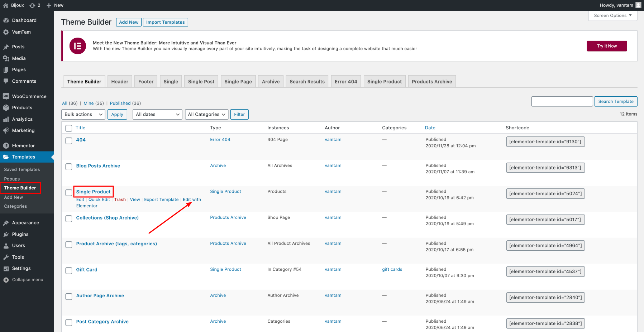Click the Dashboard gauge icon in the sidebar
Image resolution: width=644 pixels, height=332 pixels.
(6, 20)
